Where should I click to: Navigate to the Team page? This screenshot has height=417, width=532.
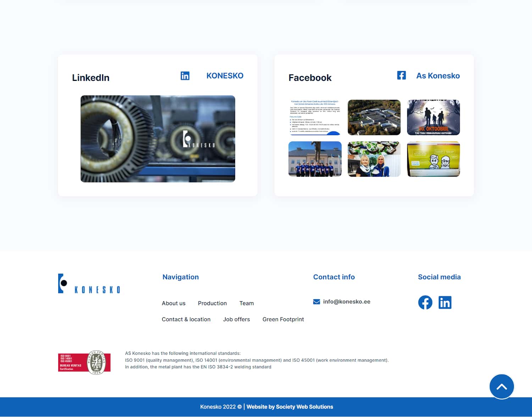[x=246, y=303]
